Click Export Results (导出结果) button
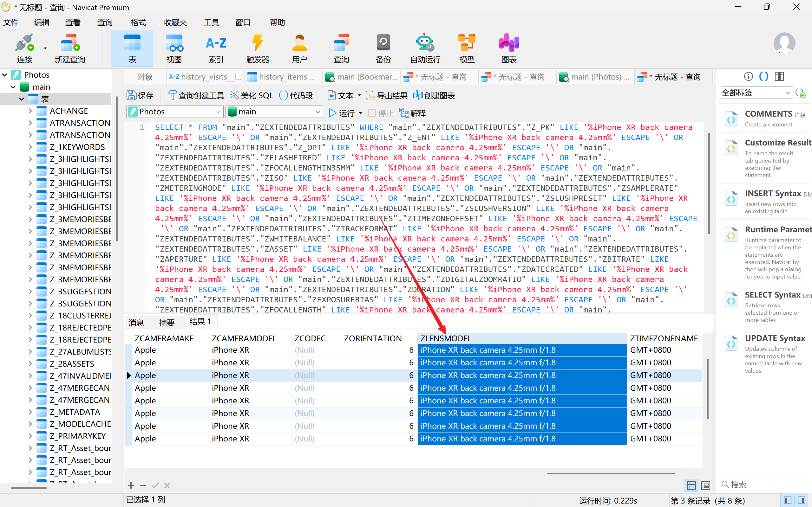 click(x=387, y=96)
